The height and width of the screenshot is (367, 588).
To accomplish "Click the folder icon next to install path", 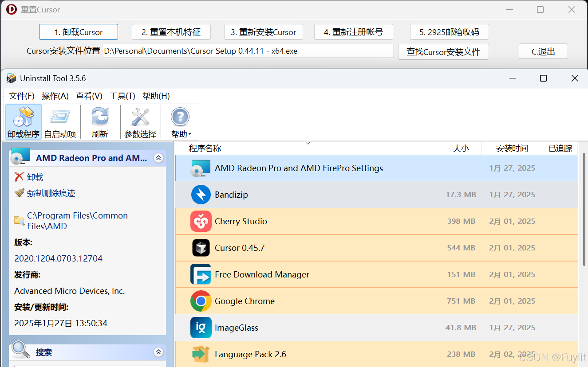I will (19, 220).
